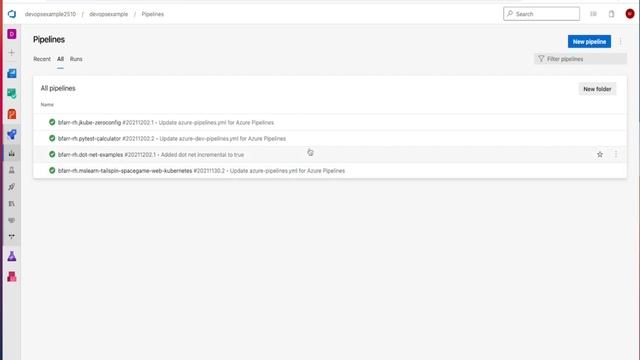Click run #20211130.2 text
Image resolution: width=640 pixels, height=360 pixels.
[x=209, y=171]
